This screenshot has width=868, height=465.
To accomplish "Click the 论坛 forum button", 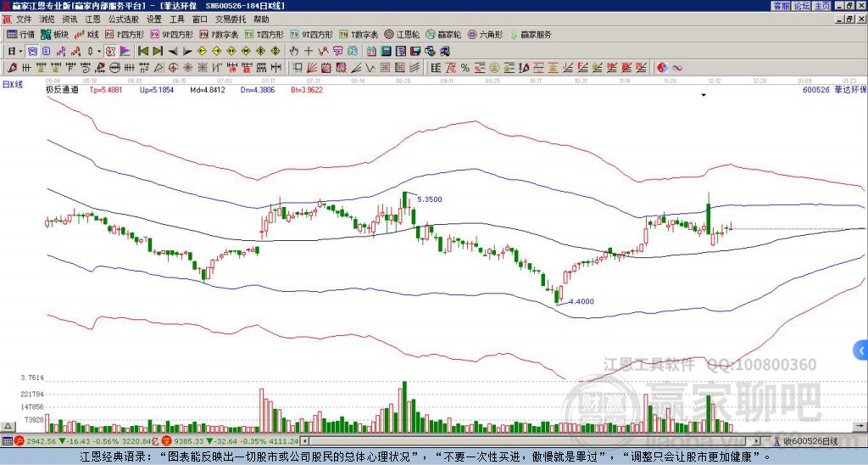I will [x=802, y=6].
